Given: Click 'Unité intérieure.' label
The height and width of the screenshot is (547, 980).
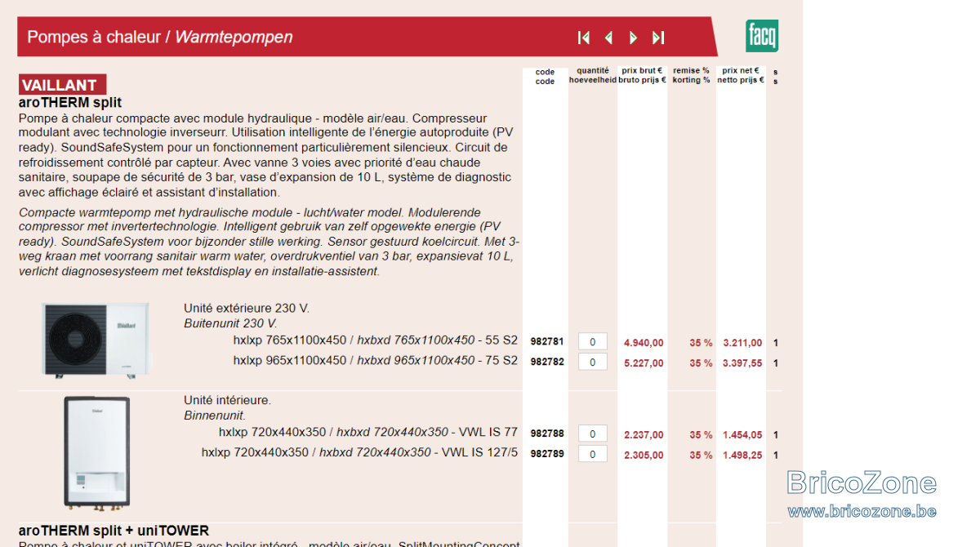Looking at the screenshot, I should pyautogui.click(x=227, y=401).
